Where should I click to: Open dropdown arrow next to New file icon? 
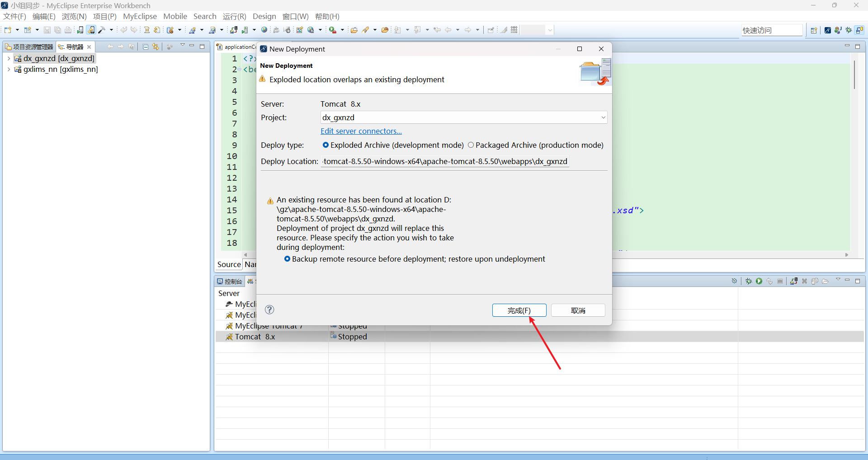click(17, 30)
